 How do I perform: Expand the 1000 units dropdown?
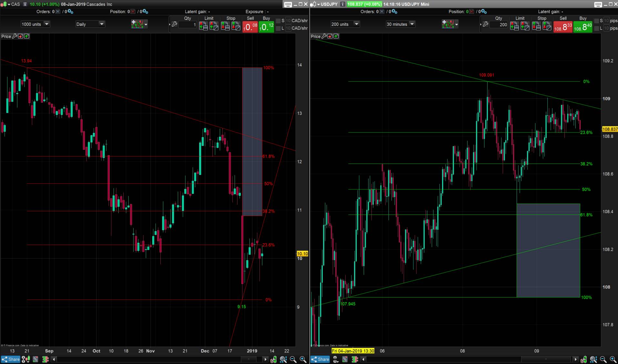click(35, 24)
